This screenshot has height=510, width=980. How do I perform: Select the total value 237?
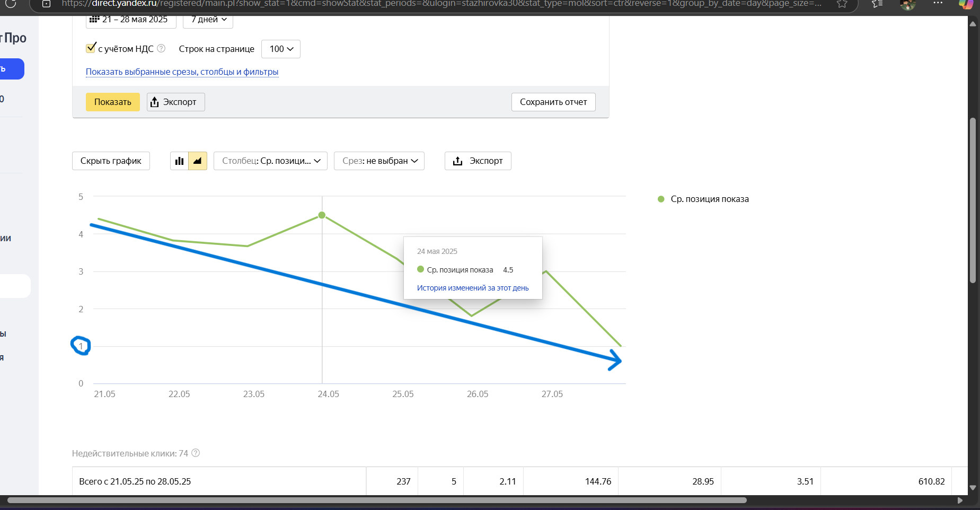[x=403, y=481]
